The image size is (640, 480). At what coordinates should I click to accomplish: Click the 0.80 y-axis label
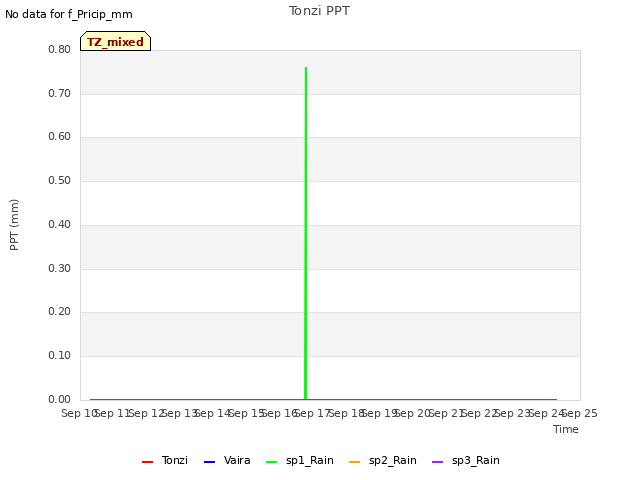[60, 49]
